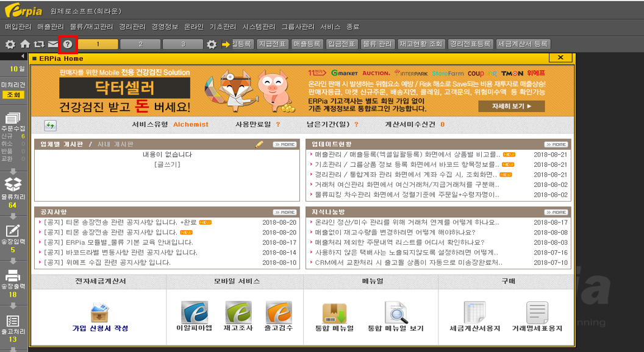Open notice 바코드라벨 변동사항 관련
Image resolution: width=644 pixels, height=352 pixels.
point(121,253)
